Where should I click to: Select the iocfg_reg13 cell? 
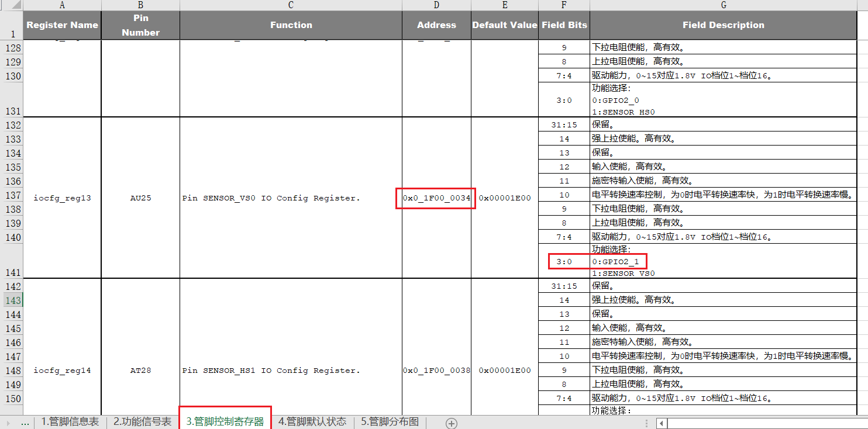click(63, 198)
